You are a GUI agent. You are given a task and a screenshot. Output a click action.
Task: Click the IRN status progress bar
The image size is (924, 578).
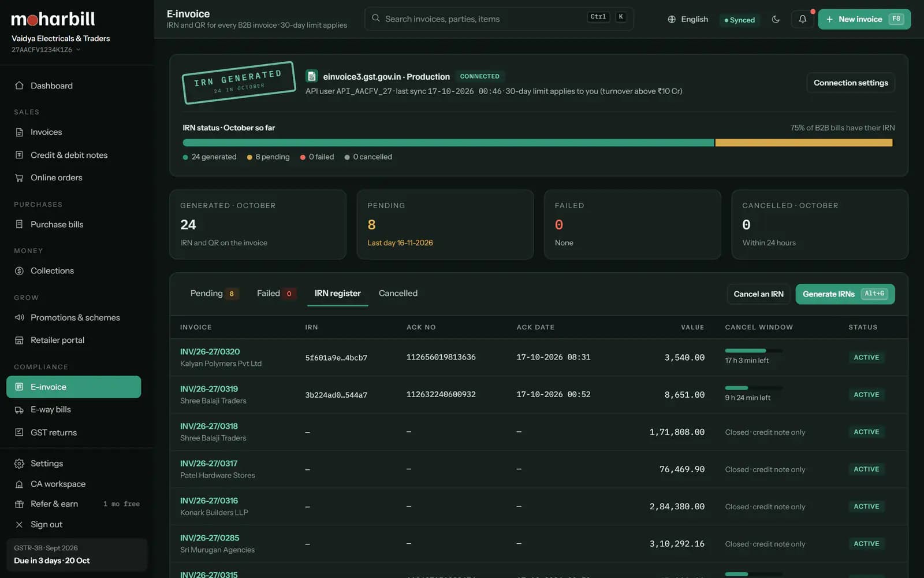tap(537, 143)
